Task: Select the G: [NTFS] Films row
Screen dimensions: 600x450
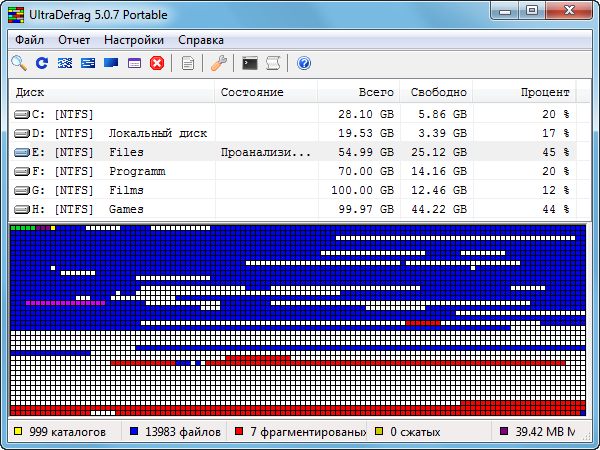Action: pyautogui.click(x=293, y=190)
